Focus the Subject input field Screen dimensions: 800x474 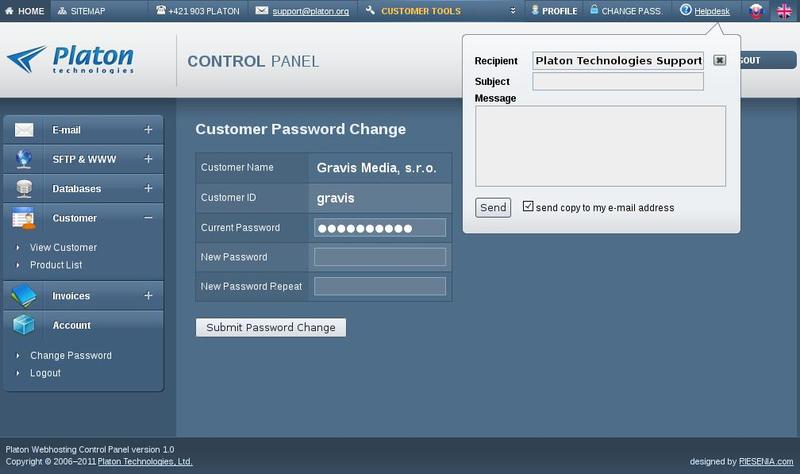618,81
